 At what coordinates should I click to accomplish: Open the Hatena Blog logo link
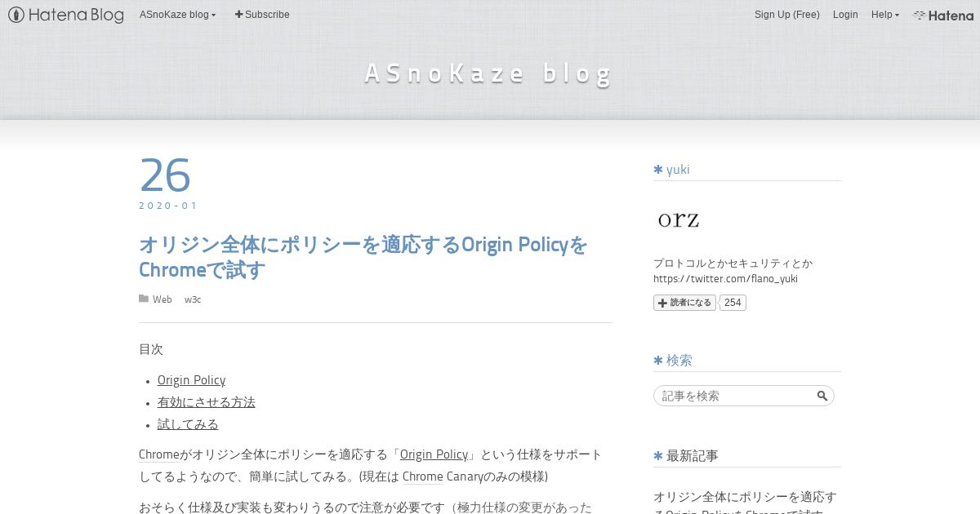pyautogui.click(x=66, y=15)
